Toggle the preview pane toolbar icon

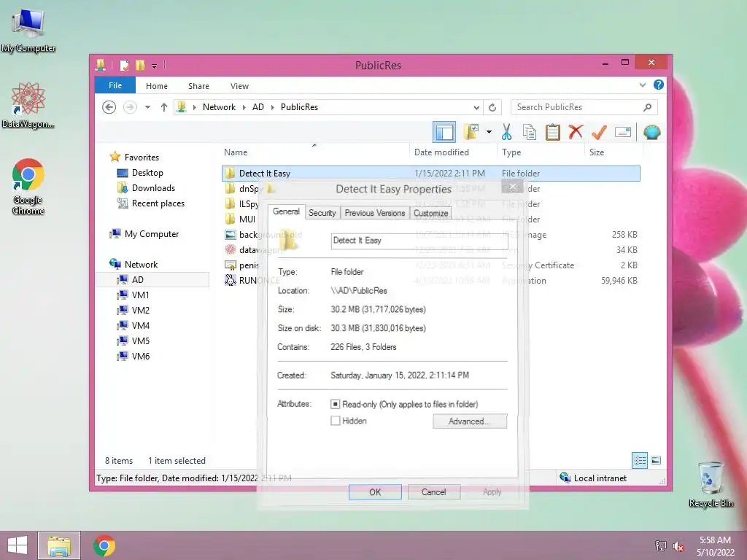444,132
